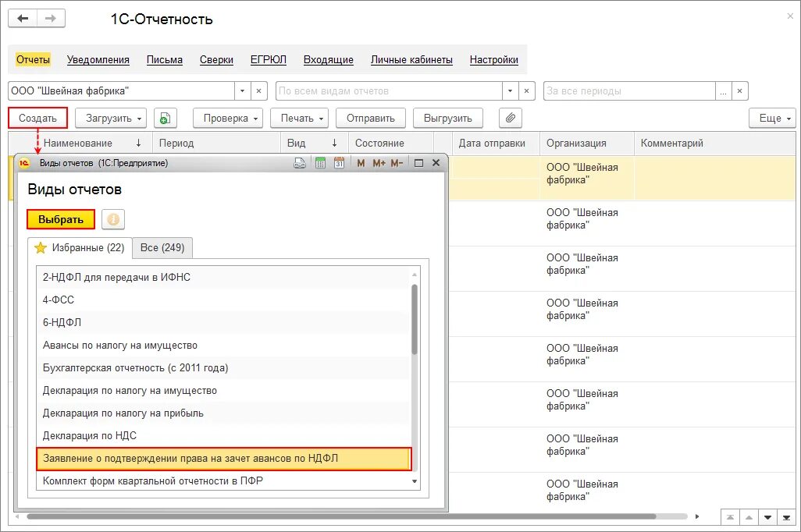This screenshot has height=532, width=801.
Task: Open the Письма section
Action: [165, 60]
